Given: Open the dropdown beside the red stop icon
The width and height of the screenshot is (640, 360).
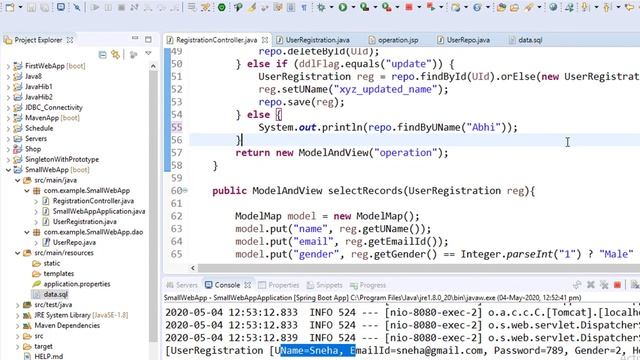Looking at the screenshot, I should [419, 7].
